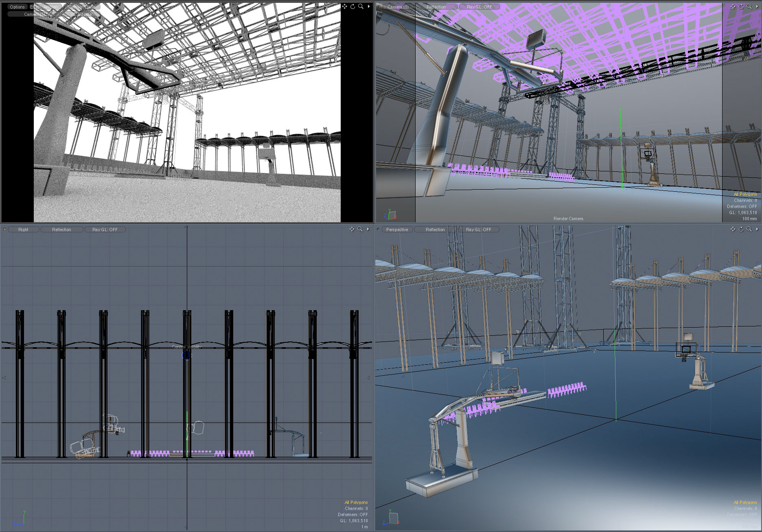The height and width of the screenshot is (532, 762).
Task: Open Reflection shading dropdown in Right viewport
Action: point(61,230)
